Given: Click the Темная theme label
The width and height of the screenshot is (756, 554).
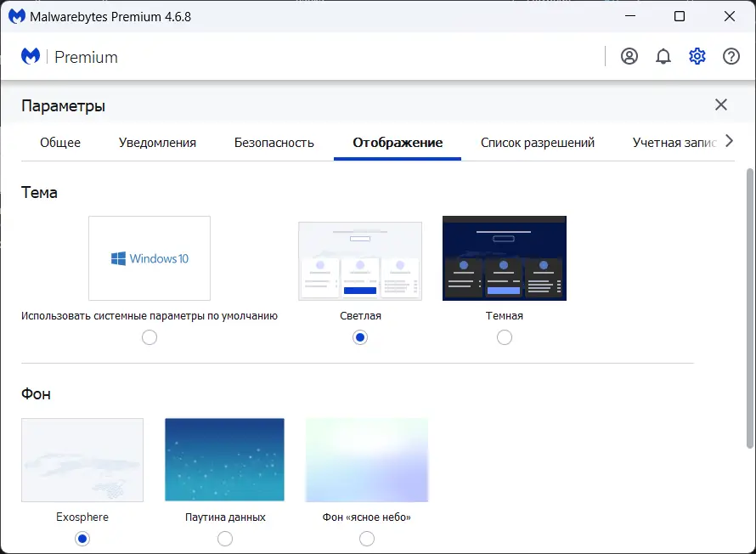Looking at the screenshot, I should pyautogui.click(x=505, y=316).
